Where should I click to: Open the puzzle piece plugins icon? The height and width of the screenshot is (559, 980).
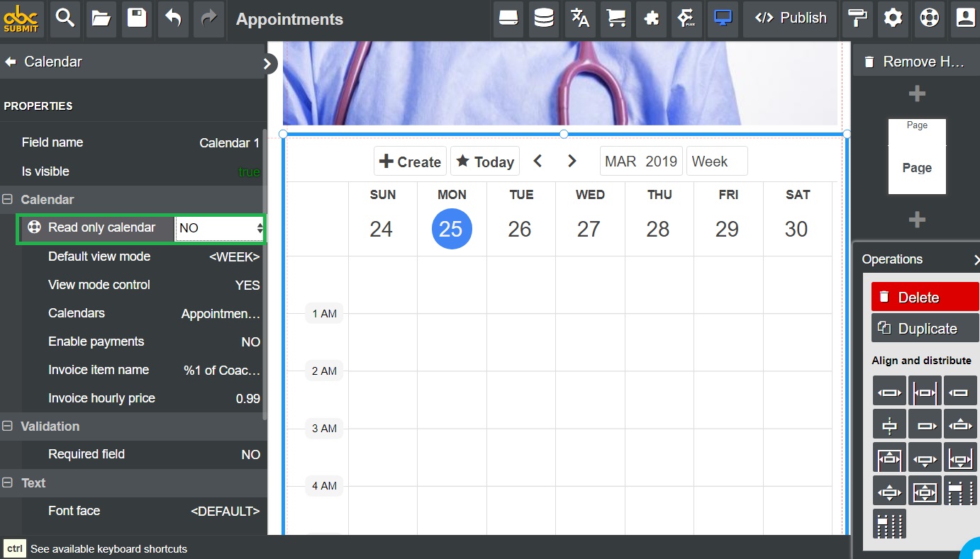point(652,18)
